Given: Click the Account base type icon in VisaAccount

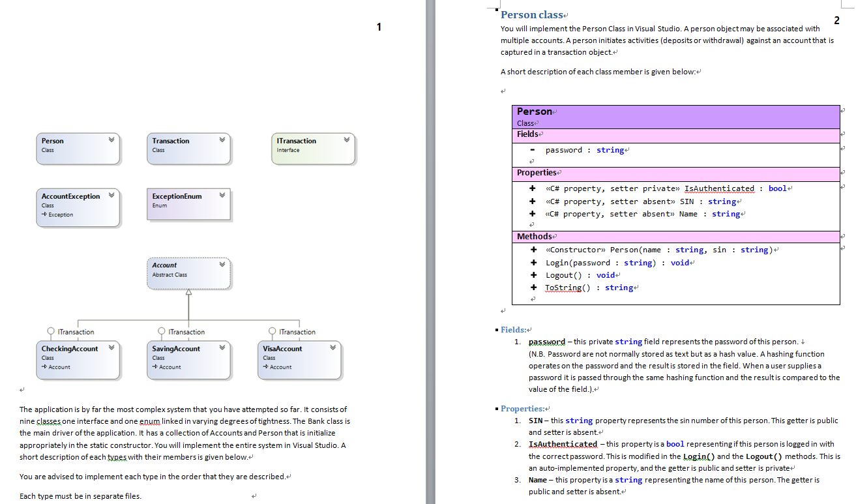Looking at the screenshot, I should click(x=266, y=367).
